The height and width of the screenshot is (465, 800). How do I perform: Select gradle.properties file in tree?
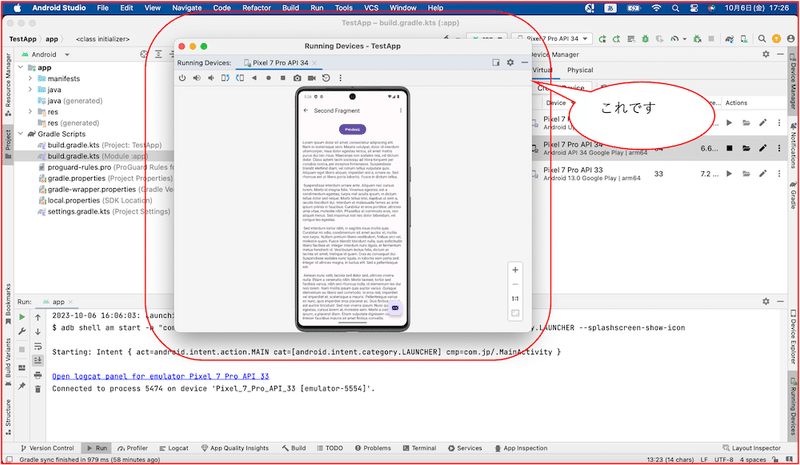point(106,178)
